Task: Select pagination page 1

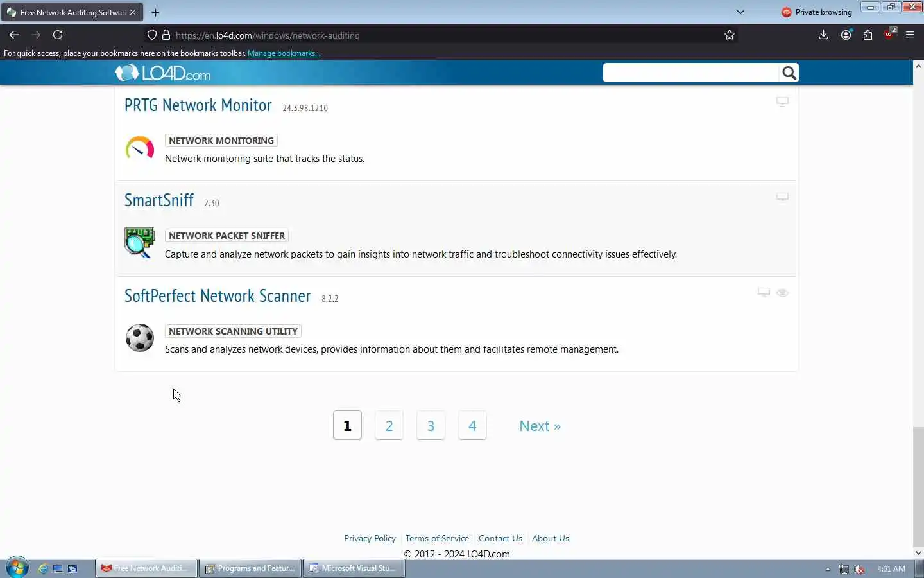Action: click(347, 425)
